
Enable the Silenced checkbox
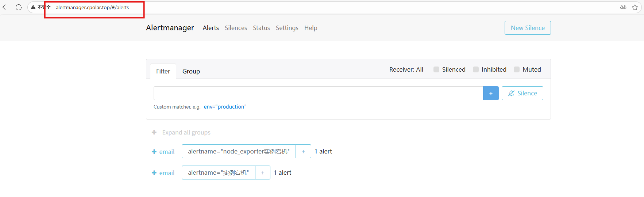pos(436,69)
